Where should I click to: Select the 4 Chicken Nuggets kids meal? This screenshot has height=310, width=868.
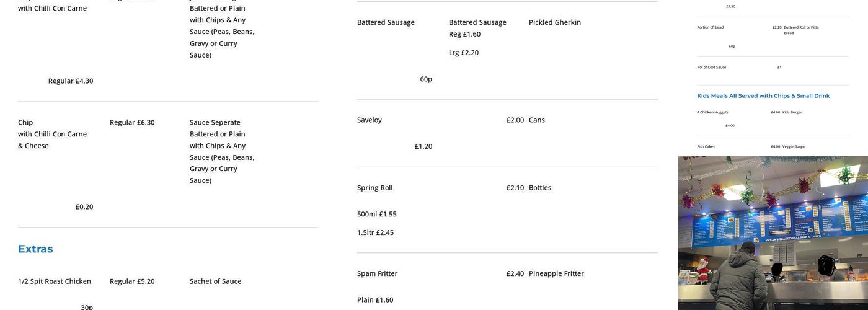[x=712, y=112]
